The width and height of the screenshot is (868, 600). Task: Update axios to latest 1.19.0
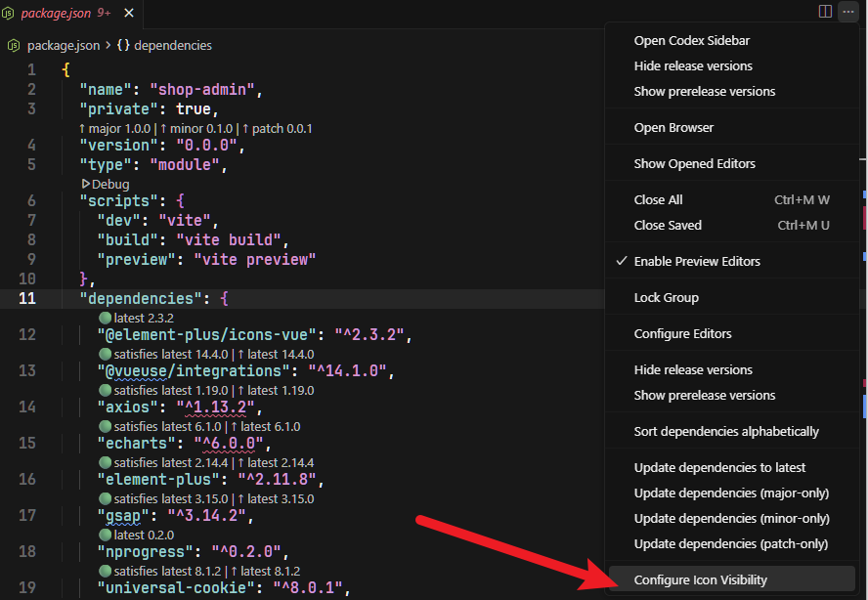point(276,390)
